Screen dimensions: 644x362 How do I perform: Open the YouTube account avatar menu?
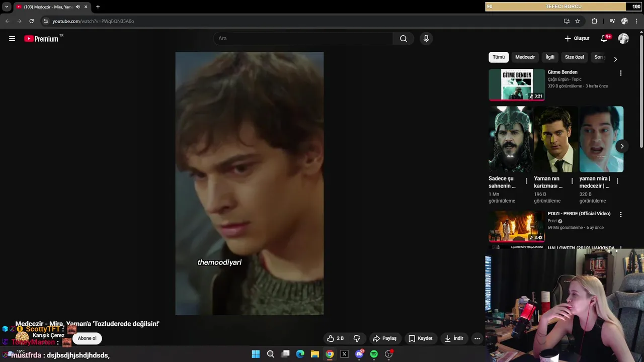(623, 39)
